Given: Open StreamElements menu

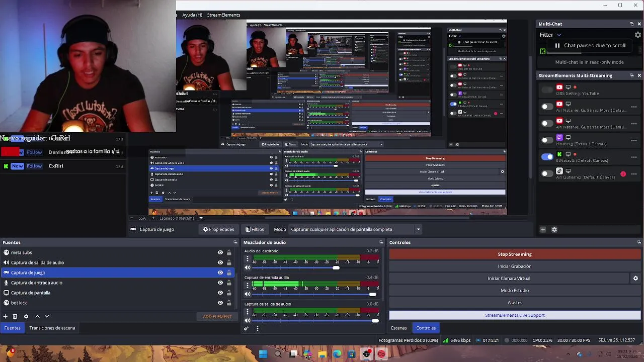Looking at the screenshot, I should (223, 15).
